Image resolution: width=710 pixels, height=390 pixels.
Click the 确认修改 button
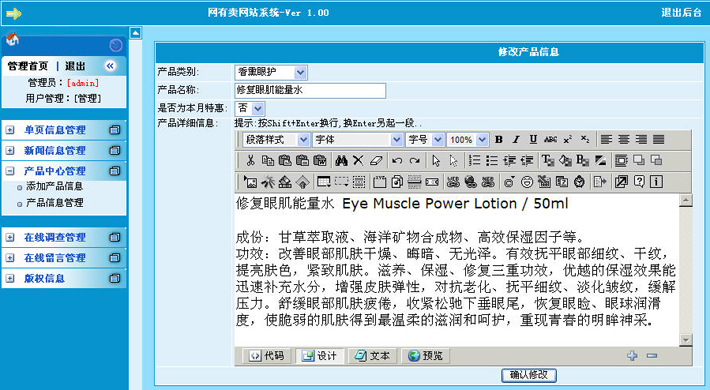[x=528, y=375]
